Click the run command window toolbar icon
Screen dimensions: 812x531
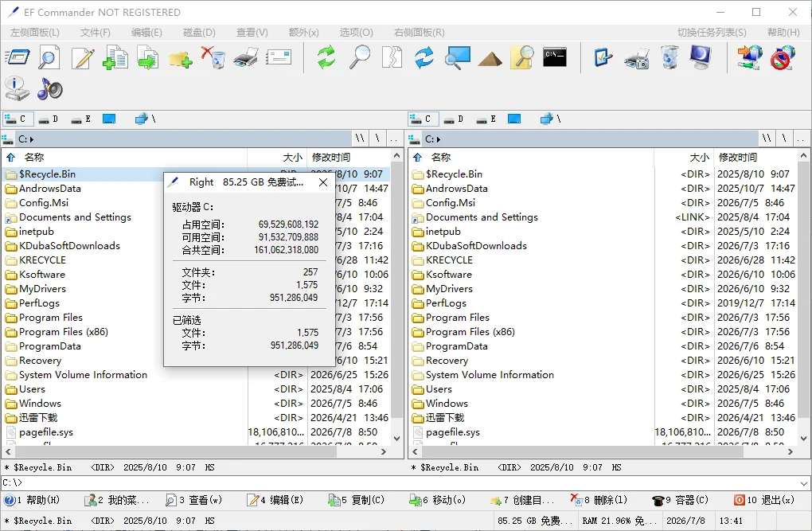18,57
